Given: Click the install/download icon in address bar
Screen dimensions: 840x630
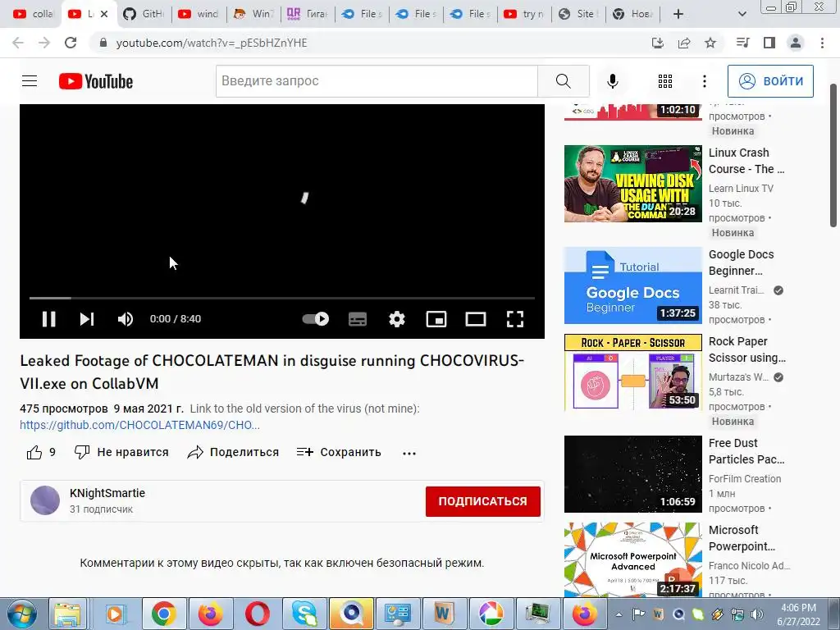Looking at the screenshot, I should click(x=658, y=43).
